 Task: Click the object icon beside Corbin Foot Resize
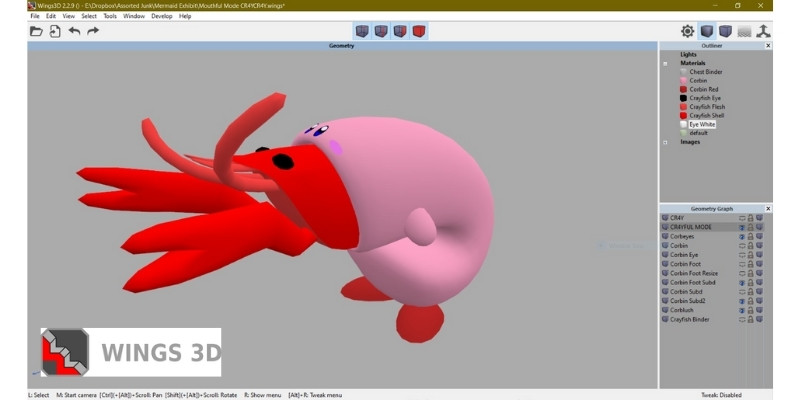pyautogui.click(x=665, y=273)
